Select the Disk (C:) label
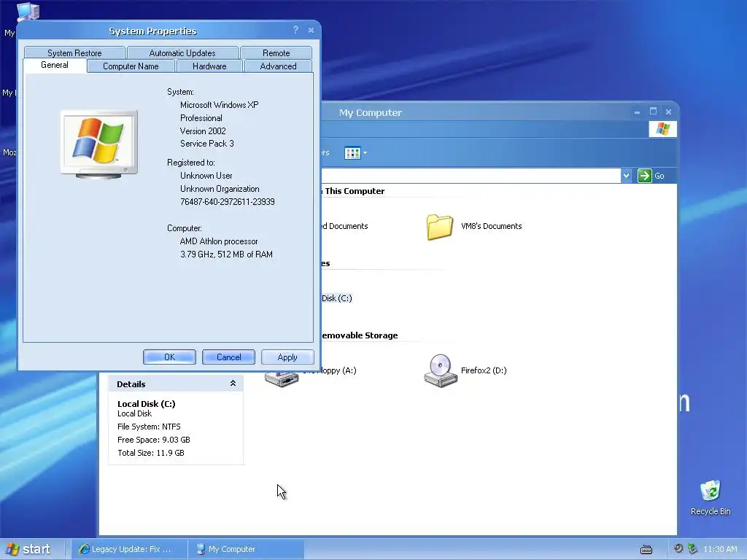 [x=337, y=298]
